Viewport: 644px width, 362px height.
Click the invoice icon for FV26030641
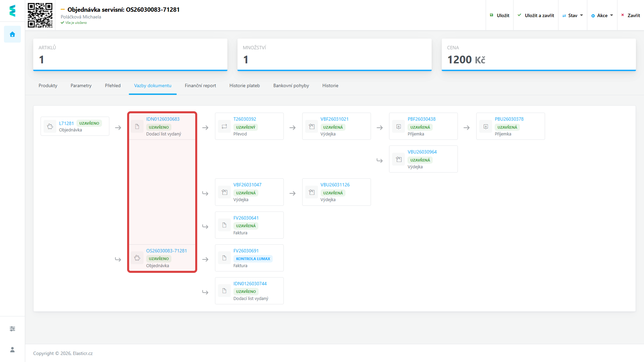(x=224, y=225)
